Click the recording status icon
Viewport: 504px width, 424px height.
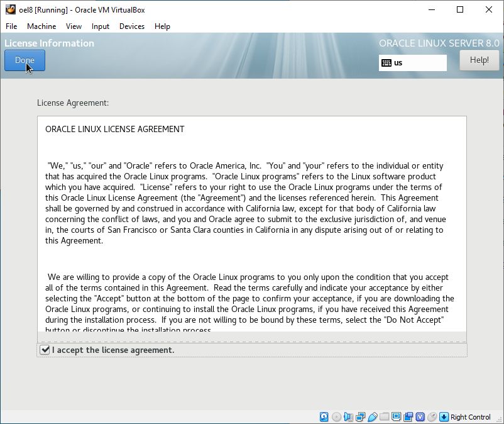pyautogui.click(x=408, y=417)
